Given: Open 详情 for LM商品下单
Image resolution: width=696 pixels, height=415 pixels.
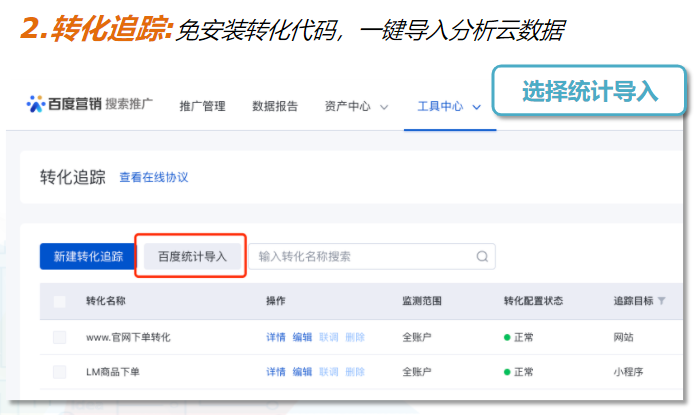Looking at the screenshot, I should point(276,372).
